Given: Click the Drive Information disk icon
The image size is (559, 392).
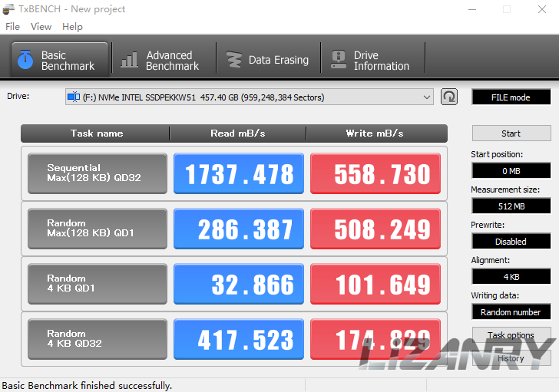Looking at the screenshot, I should (338, 61).
